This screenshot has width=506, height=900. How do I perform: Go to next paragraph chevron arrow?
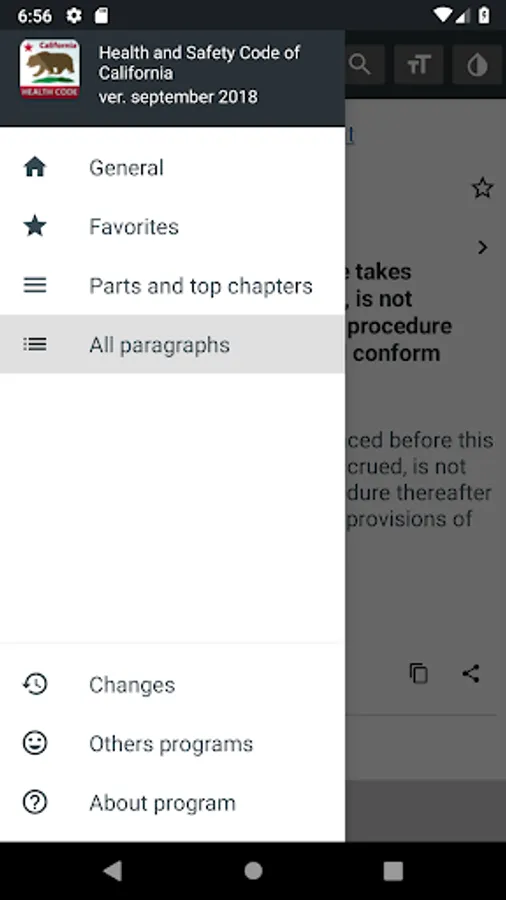(x=482, y=247)
